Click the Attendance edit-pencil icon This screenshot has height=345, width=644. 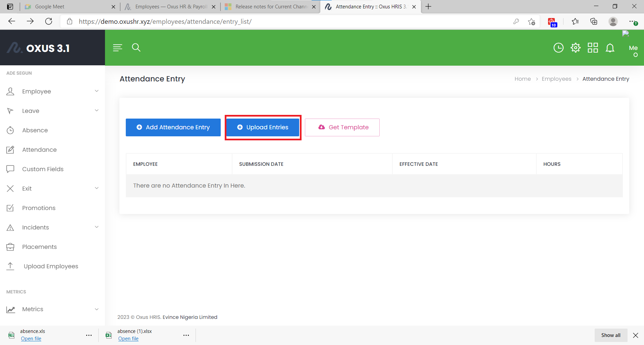click(10, 150)
